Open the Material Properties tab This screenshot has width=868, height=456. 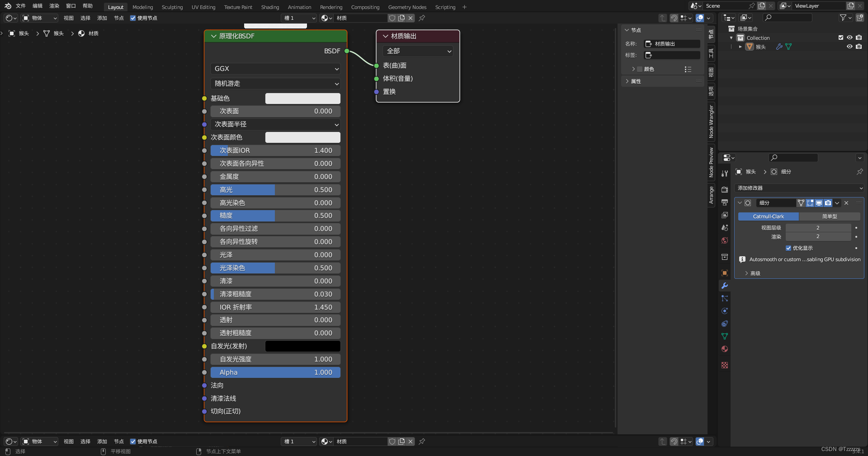(724, 349)
